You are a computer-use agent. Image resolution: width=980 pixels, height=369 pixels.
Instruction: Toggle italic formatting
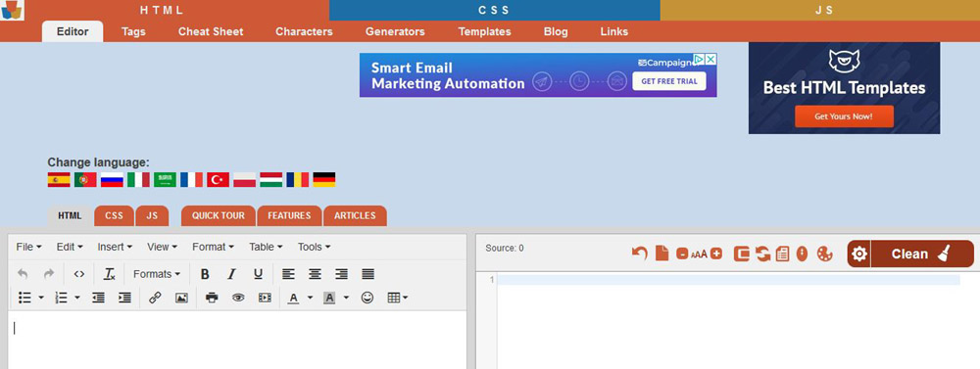[231, 274]
